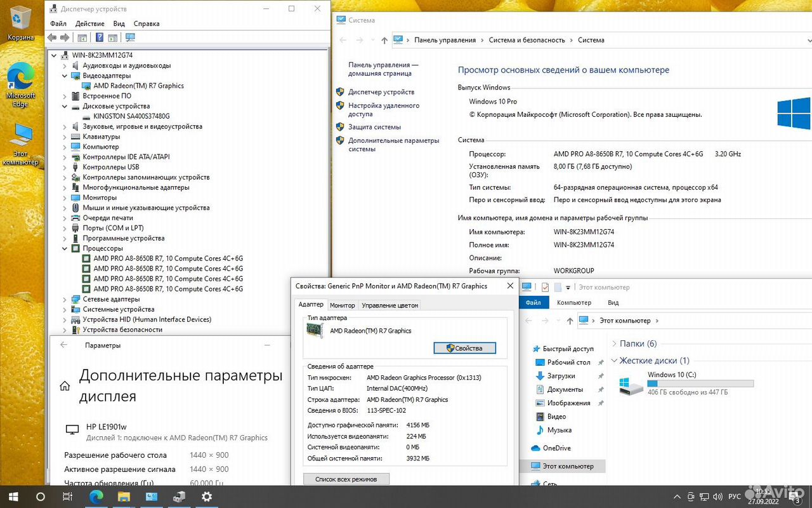Viewport: 812px width, 508px height.
Task: Click the blue help icon in Device Manager toolbar
Action: tap(100, 37)
